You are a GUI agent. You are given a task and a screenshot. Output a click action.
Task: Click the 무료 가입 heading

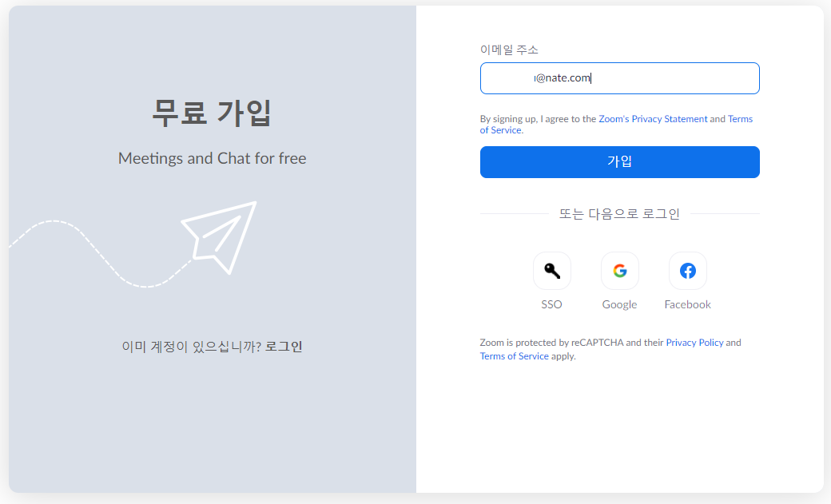[212, 113]
